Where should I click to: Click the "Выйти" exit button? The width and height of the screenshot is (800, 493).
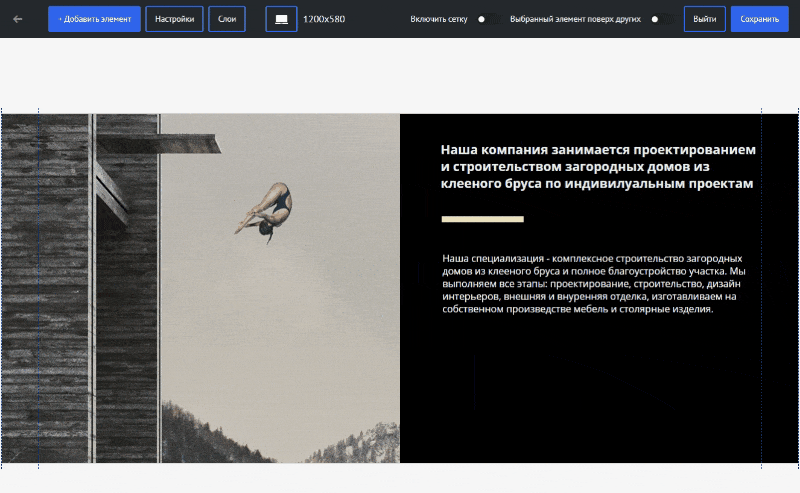coord(704,19)
